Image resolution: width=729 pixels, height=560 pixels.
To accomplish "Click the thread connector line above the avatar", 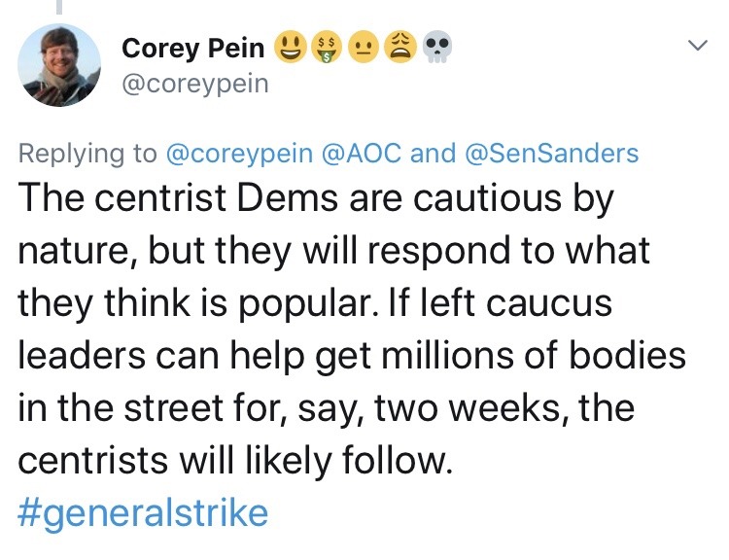I will (x=60, y=8).
